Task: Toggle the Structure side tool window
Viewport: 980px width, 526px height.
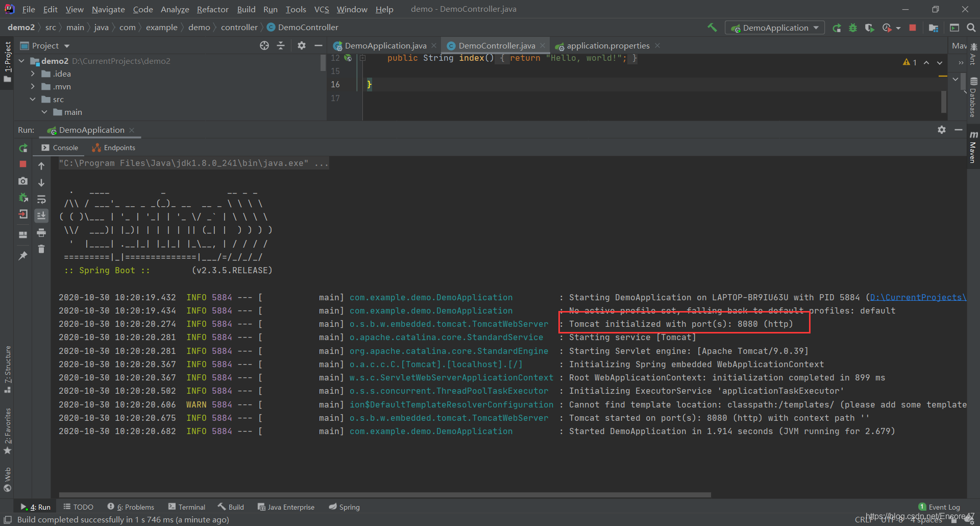Action: tap(8, 369)
